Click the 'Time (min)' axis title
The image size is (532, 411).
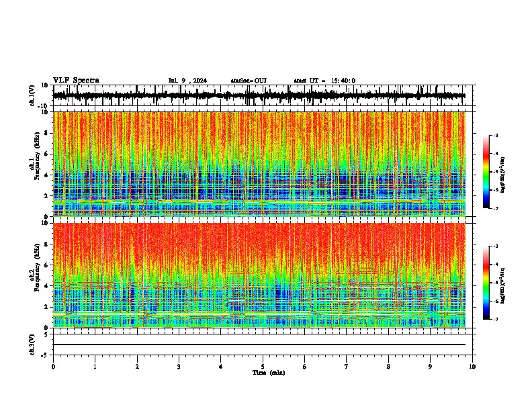coord(269,373)
